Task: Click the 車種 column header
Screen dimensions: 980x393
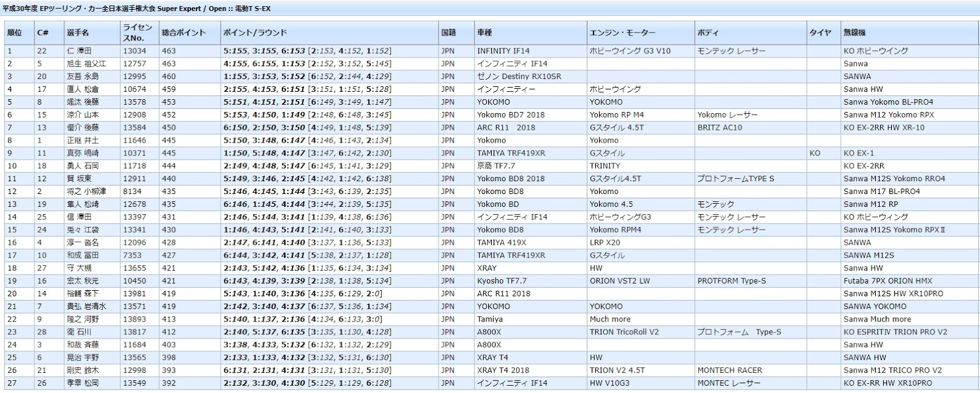Action: coord(530,33)
